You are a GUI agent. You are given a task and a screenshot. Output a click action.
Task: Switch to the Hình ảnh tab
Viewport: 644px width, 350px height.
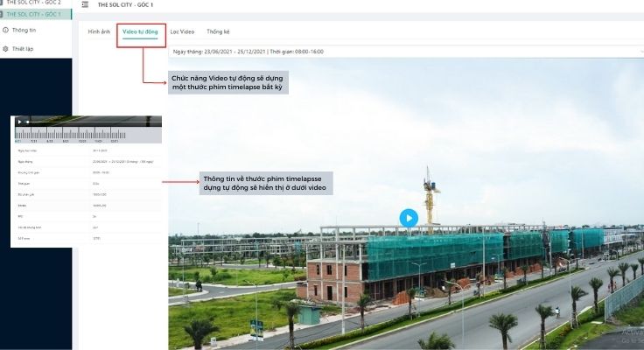[99, 31]
